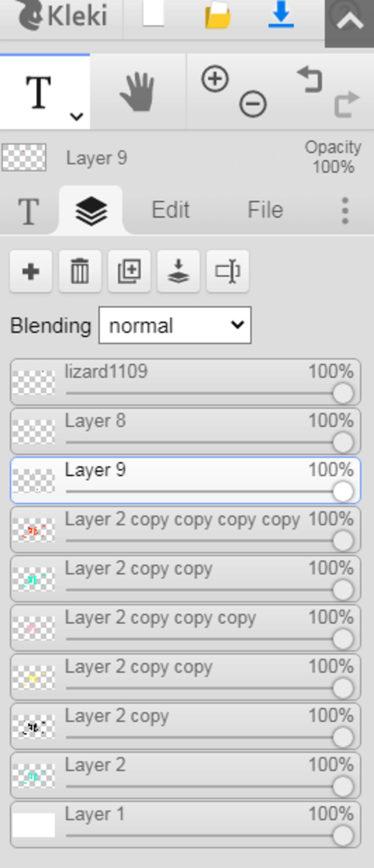Switch to the Edit tab

pyautogui.click(x=171, y=210)
